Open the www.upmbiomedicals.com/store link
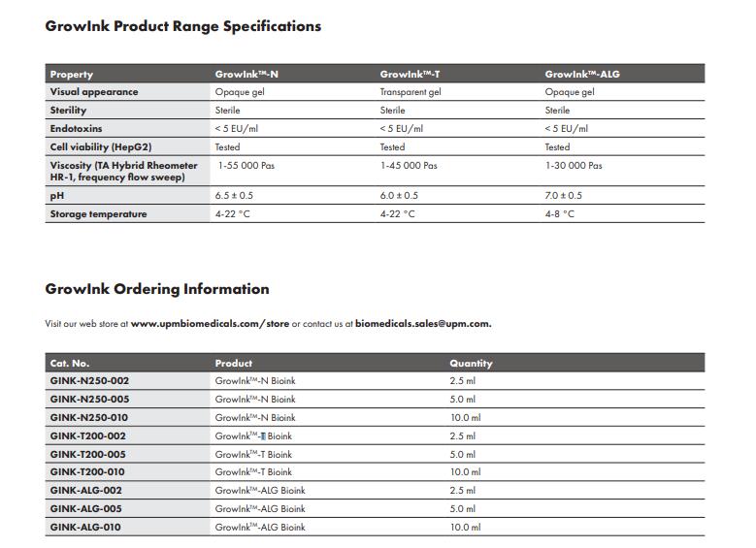This screenshot has height=548, width=756. point(210,324)
